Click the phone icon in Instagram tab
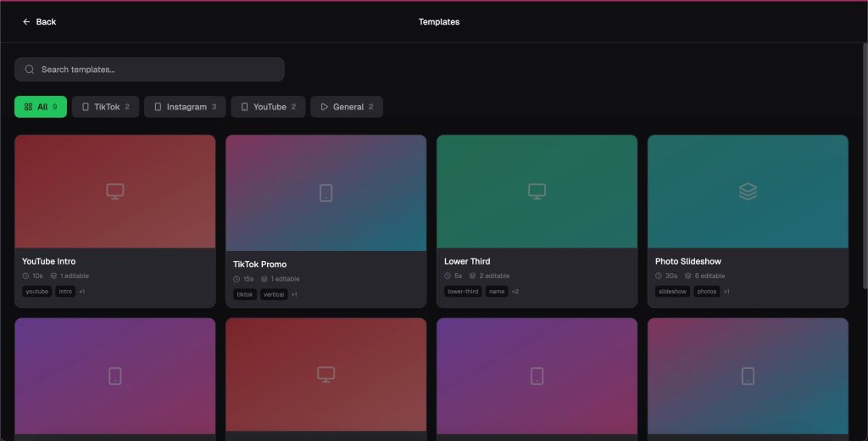Screen dimensions: 868x441 [158, 107]
